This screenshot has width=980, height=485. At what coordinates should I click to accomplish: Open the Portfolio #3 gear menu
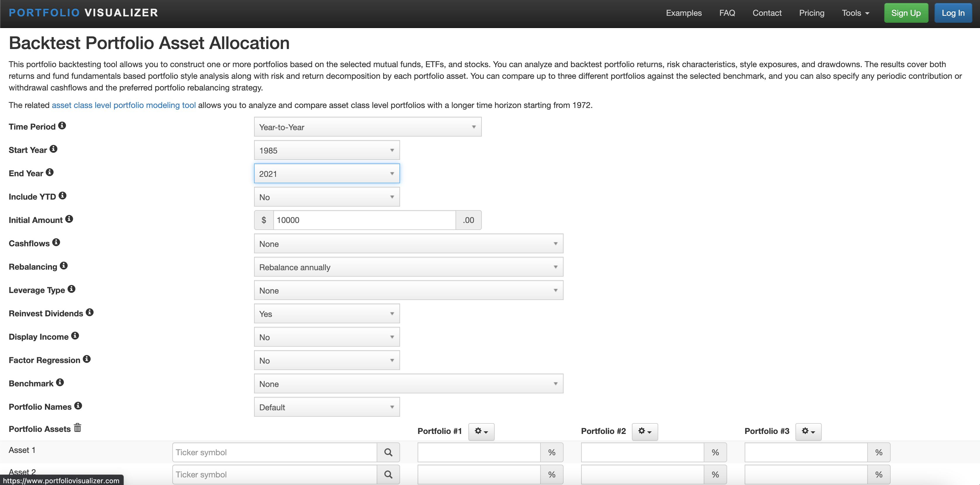808,431
